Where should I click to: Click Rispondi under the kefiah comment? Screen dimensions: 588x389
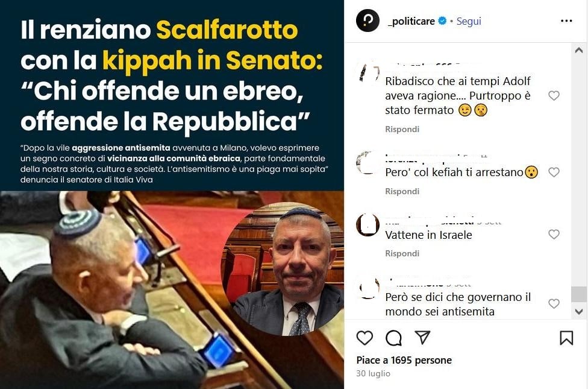tap(402, 191)
